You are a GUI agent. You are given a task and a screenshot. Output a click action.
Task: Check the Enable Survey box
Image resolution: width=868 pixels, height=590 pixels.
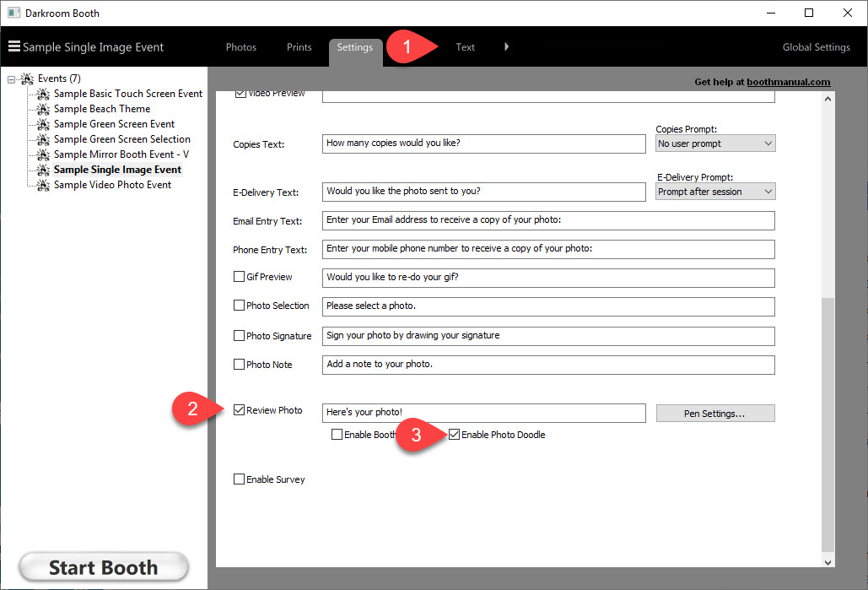240,479
